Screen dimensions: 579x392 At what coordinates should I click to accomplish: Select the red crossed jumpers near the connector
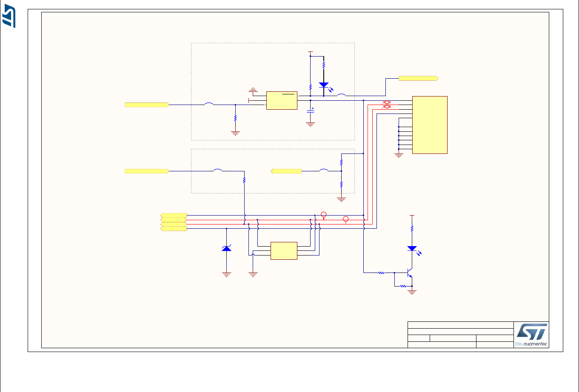pyautogui.click(x=387, y=104)
